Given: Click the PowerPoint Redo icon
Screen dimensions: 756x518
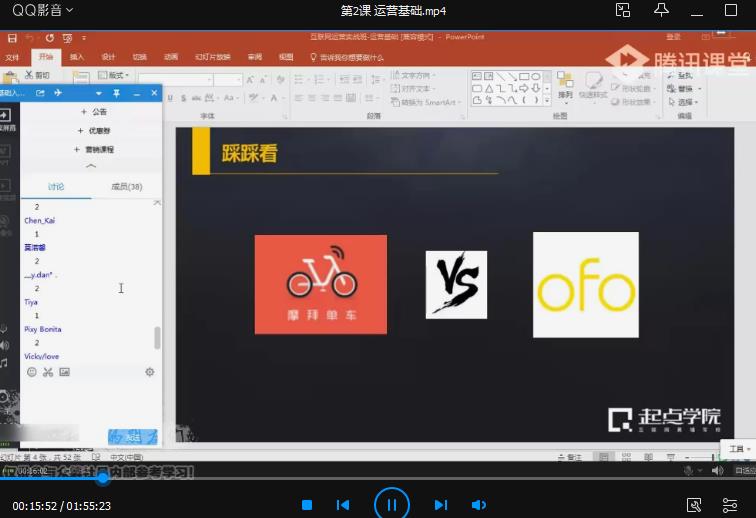Looking at the screenshot, I should [x=50, y=38].
